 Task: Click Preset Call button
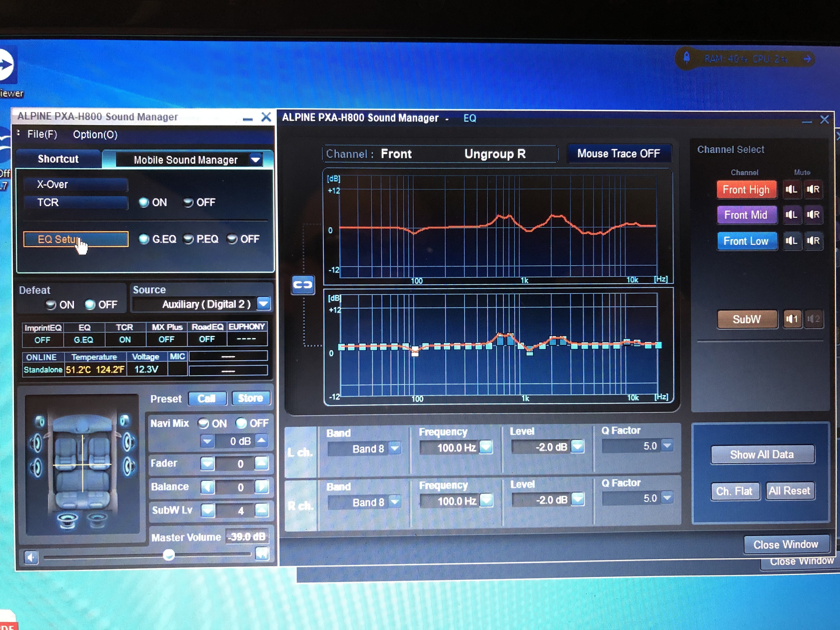pos(207,399)
